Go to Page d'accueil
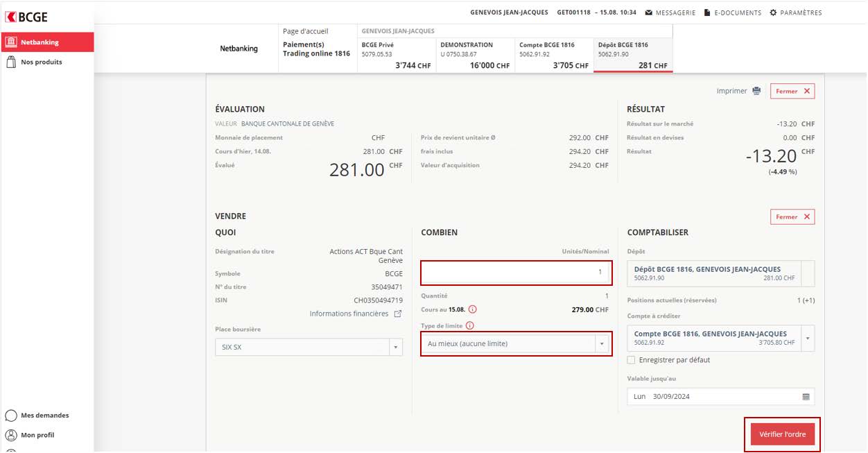Image resolution: width=868 pixels, height=453 pixels. click(306, 31)
